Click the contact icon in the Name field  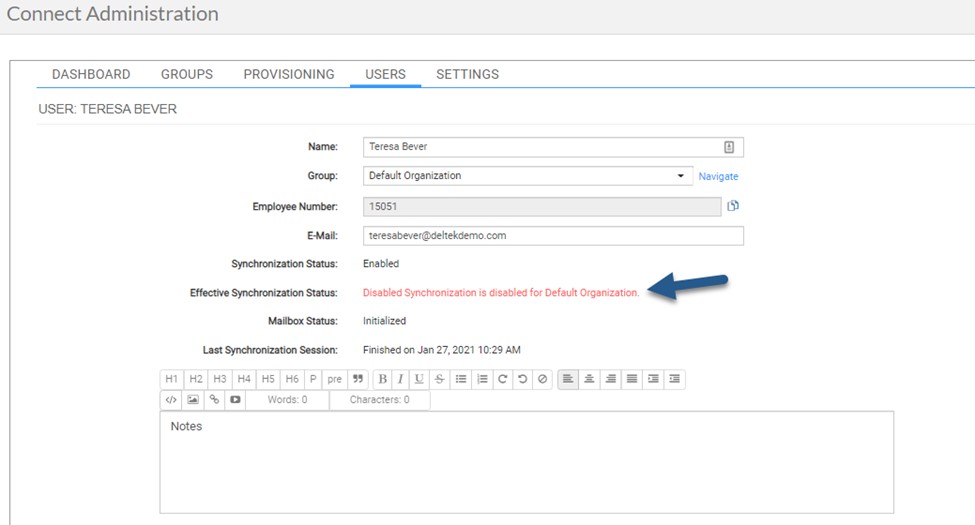point(729,147)
